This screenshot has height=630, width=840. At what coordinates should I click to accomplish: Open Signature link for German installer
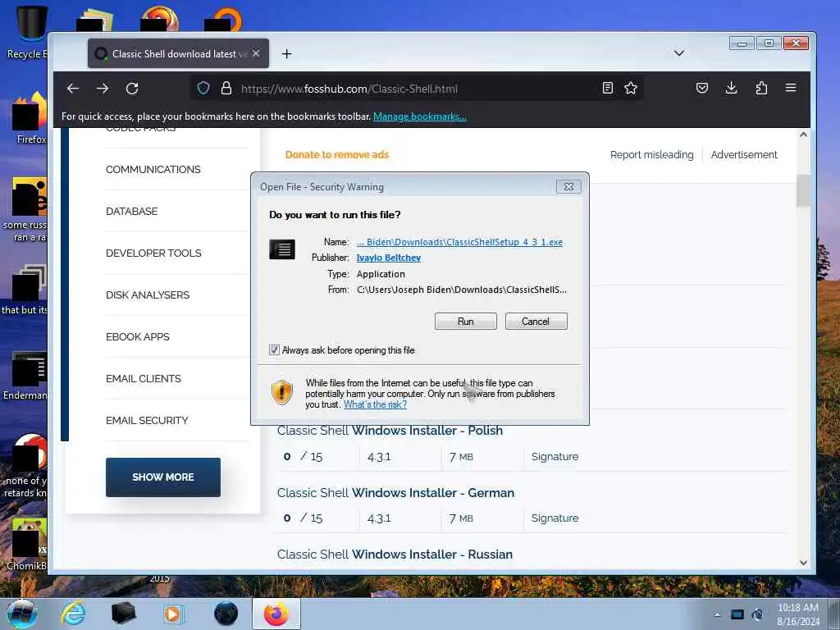(555, 518)
